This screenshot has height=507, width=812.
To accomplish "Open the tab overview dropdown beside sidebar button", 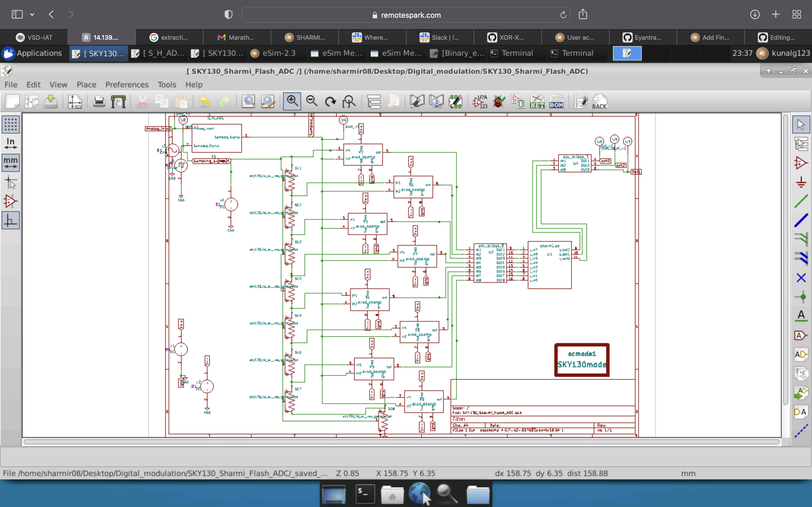I will click(x=32, y=14).
